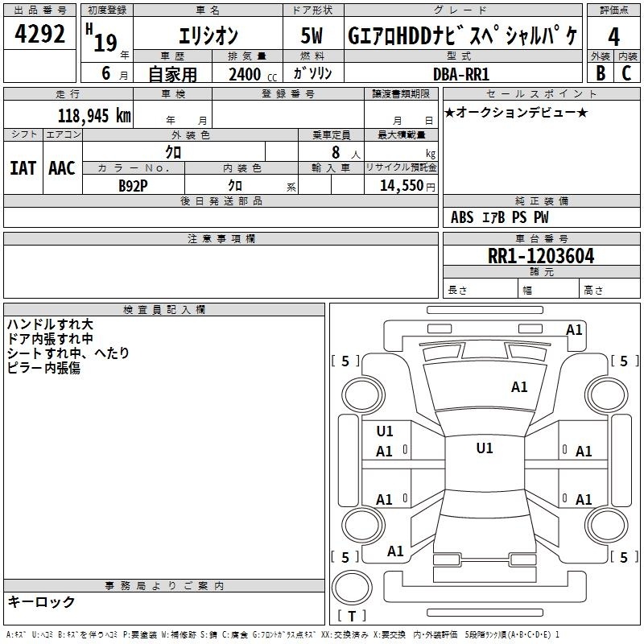Click the キーロック notice text
Screen dimensions: 644x644
(x=41, y=601)
